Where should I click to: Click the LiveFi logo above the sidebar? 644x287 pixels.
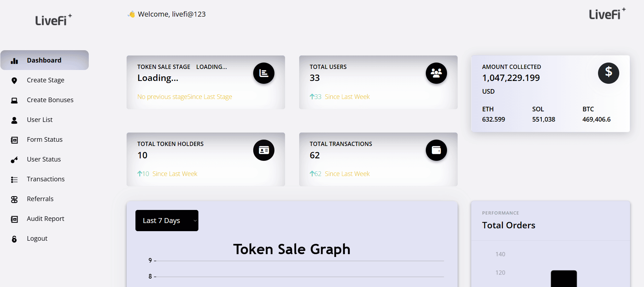pos(53,20)
